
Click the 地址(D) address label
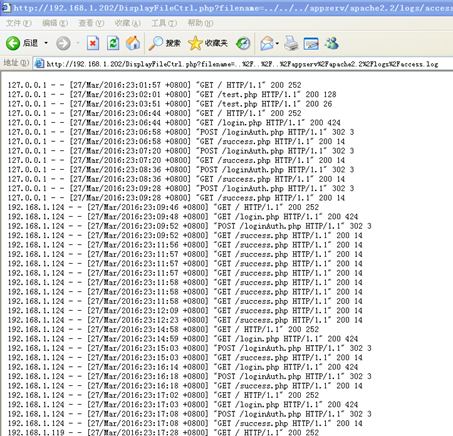tap(16, 63)
